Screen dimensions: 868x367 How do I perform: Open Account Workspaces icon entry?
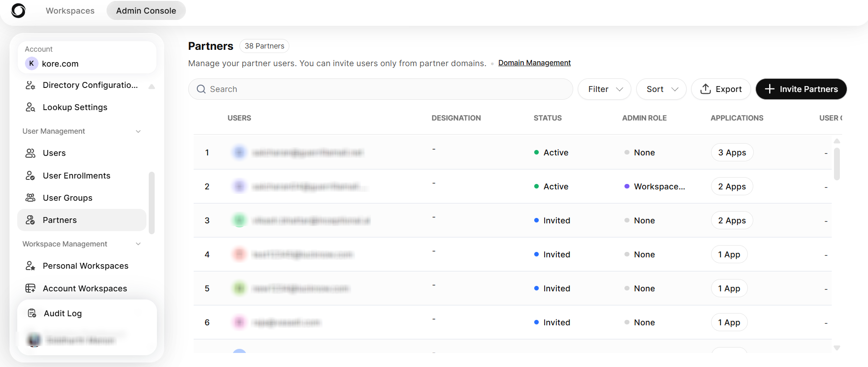click(30, 288)
